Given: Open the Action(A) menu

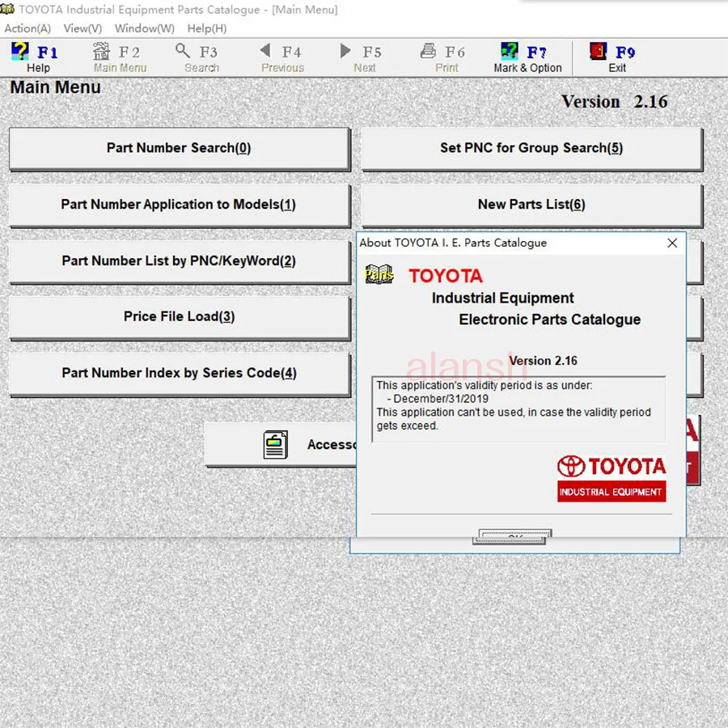Looking at the screenshot, I should (x=28, y=28).
